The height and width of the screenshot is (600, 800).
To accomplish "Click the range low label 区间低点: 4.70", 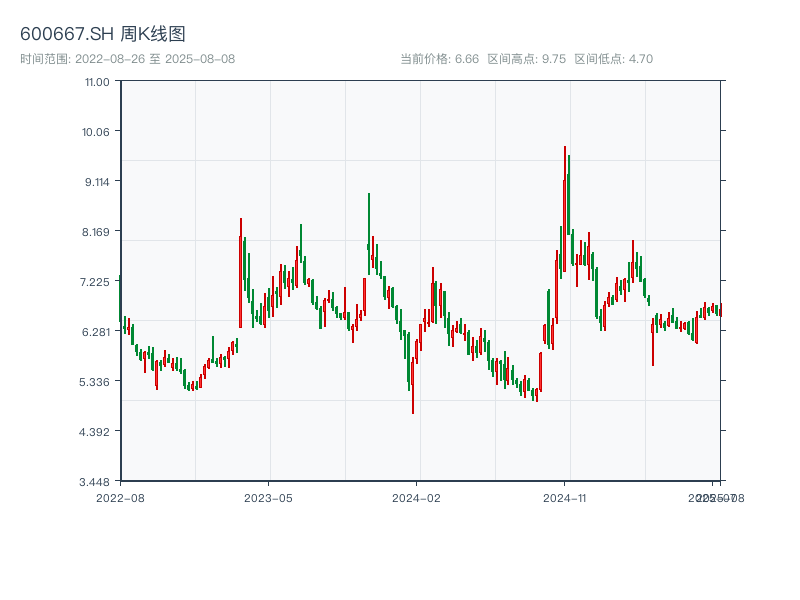I will (614, 59).
